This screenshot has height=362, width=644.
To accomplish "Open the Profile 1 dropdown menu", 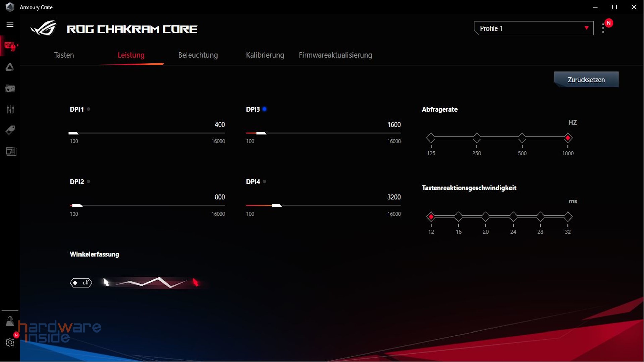I will [586, 28].
